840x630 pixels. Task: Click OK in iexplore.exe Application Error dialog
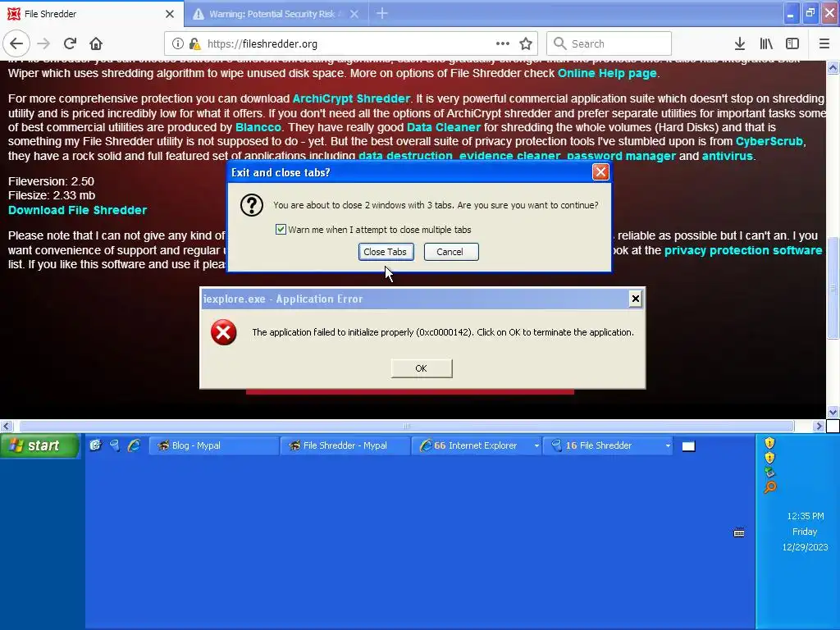click(x=422, y=368)
